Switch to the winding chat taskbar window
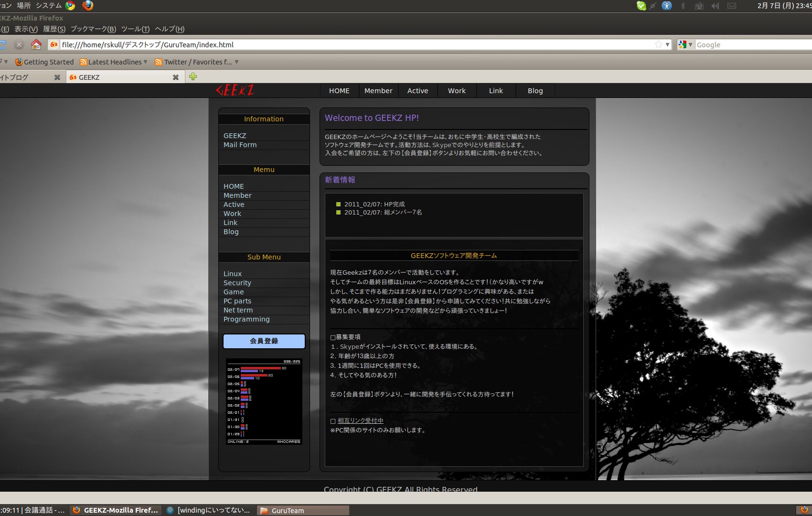The image size is (812, 516). pos(209,510)
